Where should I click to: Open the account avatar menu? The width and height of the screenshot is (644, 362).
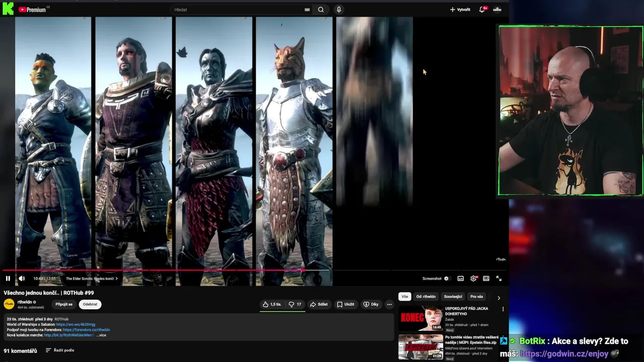coord(497,10)
